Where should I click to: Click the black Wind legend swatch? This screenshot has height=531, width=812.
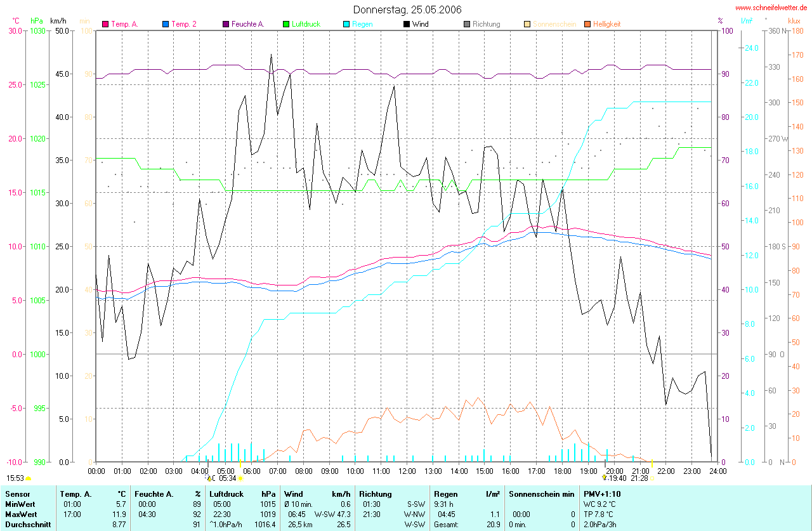click(407, 24)
